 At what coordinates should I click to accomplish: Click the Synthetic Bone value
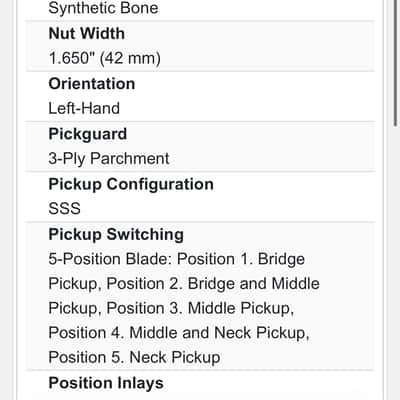[x=103, y=8]
